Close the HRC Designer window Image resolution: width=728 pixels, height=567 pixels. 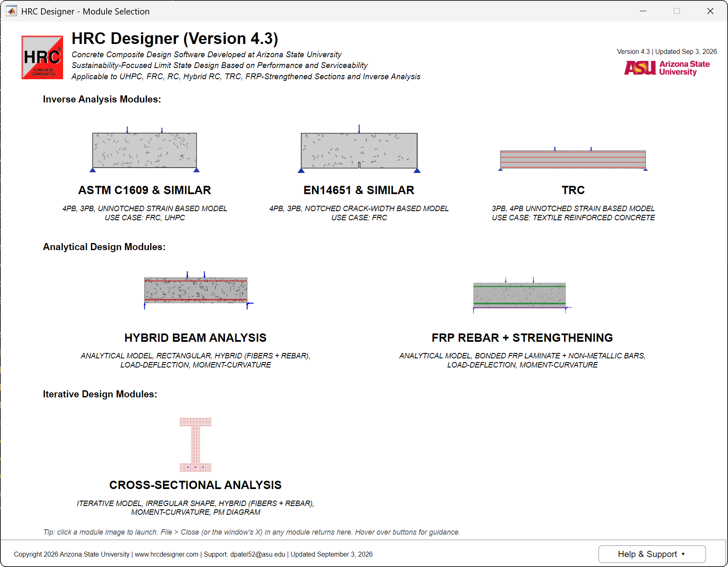[710, 11]
